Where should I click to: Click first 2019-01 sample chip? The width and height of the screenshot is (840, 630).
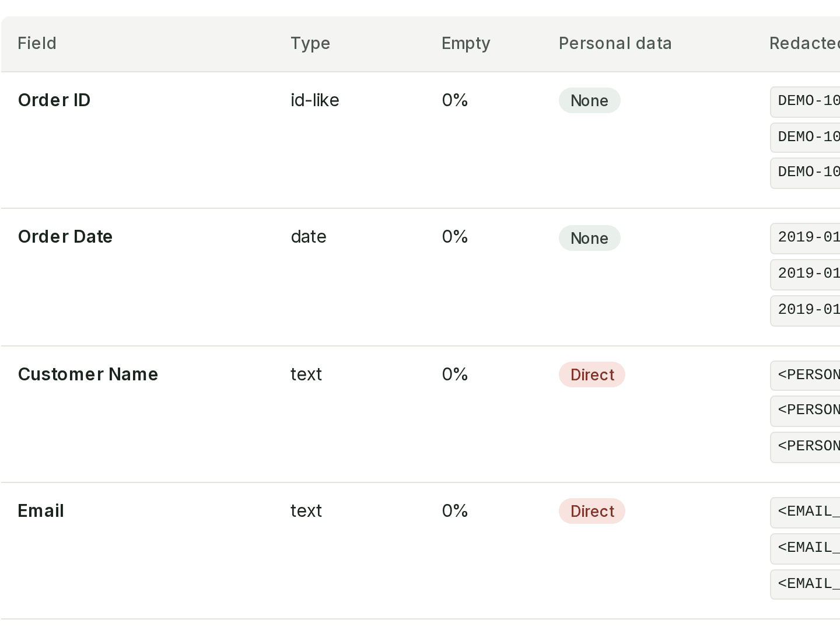(x=806, y=238)
